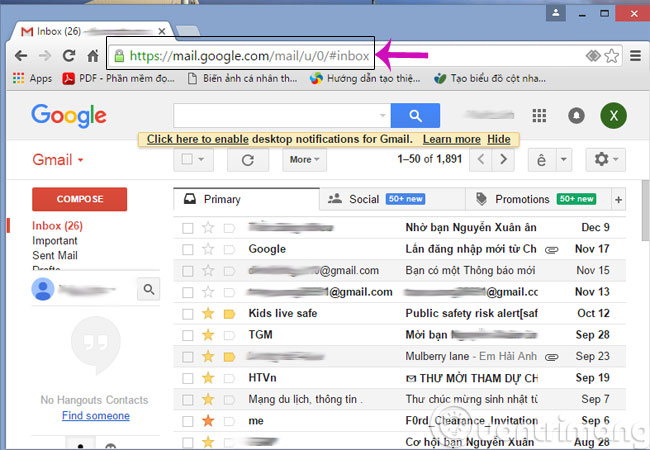
Task: Switch to the Social tab
Action: [392, 199]
